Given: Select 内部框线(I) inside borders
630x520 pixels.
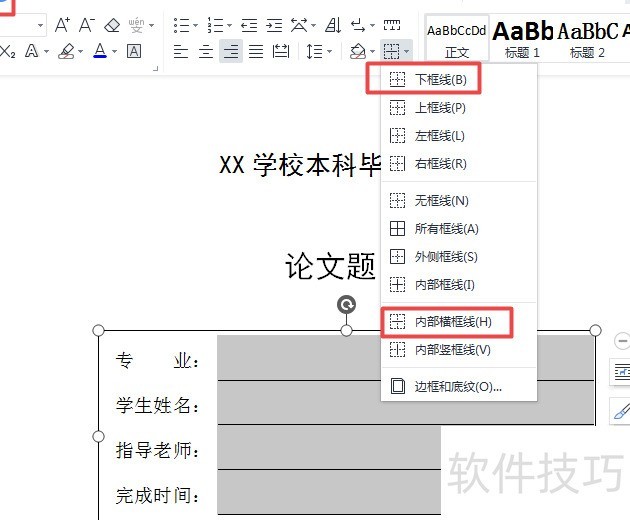Looking at the screenshot, I should coord(459,285).
